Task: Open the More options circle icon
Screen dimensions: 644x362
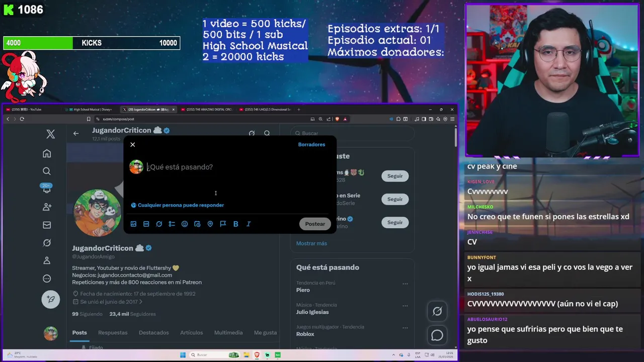Action: tap(47, 279)
